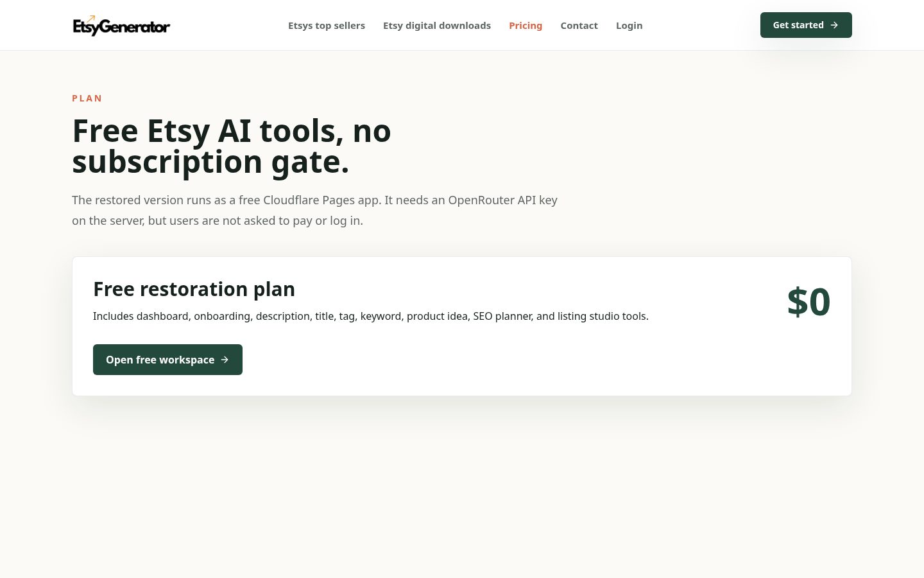The height and width of the screenshot is (578, 924).
Task: Click the 'Free Etsy AI tools' headline
Action: (x=232, y=146)
